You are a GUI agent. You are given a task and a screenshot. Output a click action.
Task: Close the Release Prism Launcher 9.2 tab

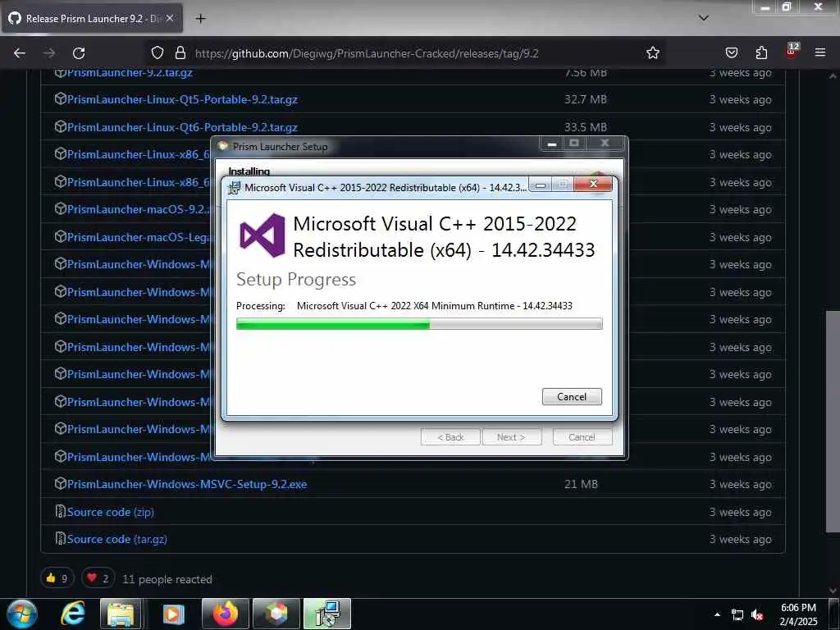coord(169,18)
